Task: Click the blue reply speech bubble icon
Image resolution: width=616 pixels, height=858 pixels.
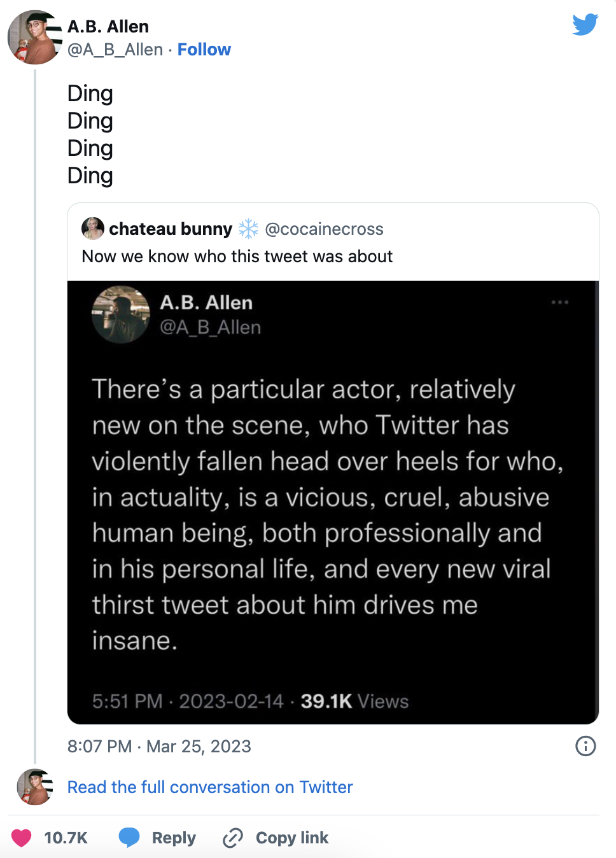Action: click(129, 838)
